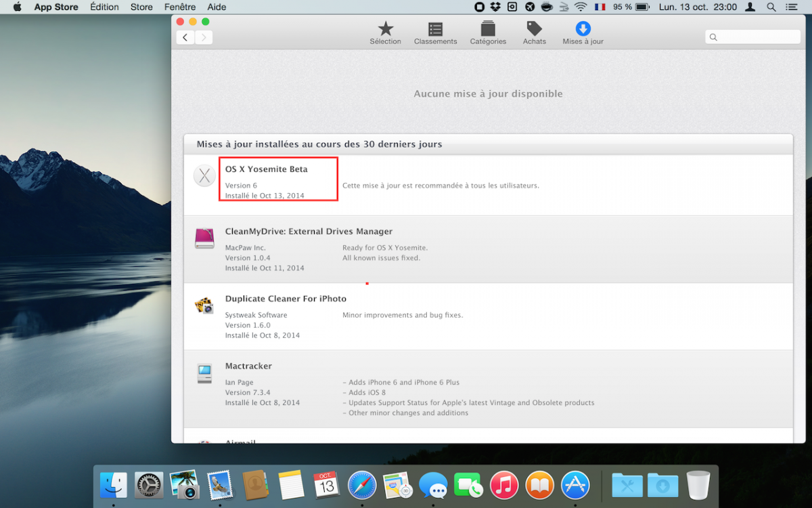Open iTunes from the Dock
Screen dimensions: 812x508
click(x=504, y=485)
